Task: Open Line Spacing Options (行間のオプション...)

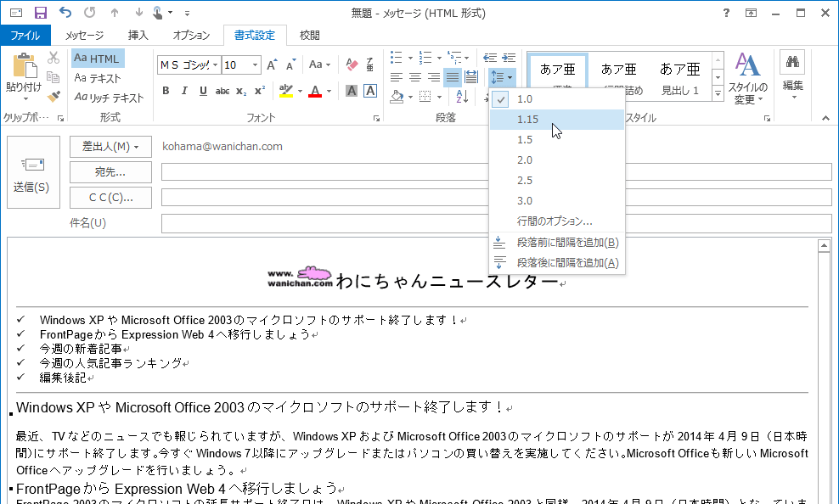Action: (557, 221)
